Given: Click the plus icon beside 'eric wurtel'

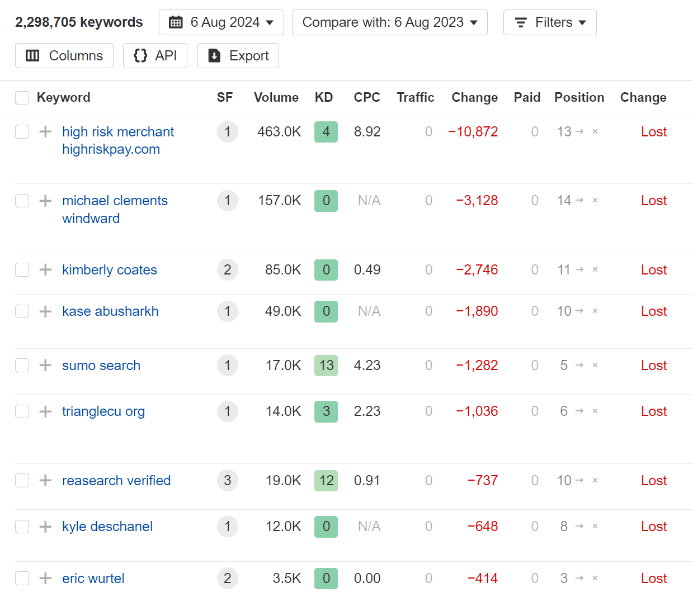Looking at the screenshot, I should click(x=45, y=578).
